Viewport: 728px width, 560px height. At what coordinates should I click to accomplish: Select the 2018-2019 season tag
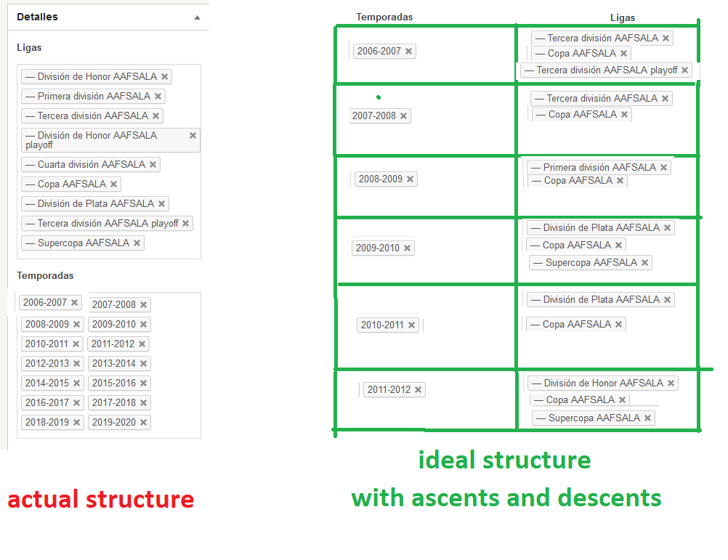[x=46, y=423]
